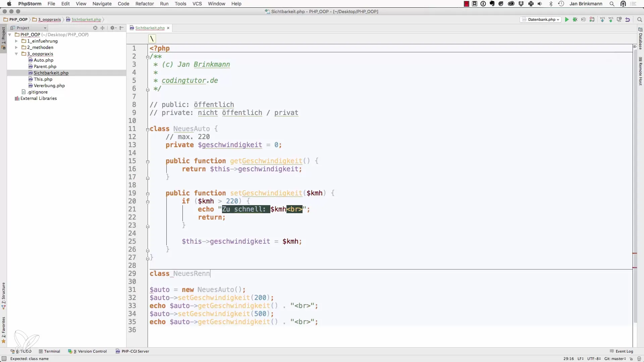Open compare with same repository version icon
Viewport: 644px width, 362px height.
[x=619, y=19]
